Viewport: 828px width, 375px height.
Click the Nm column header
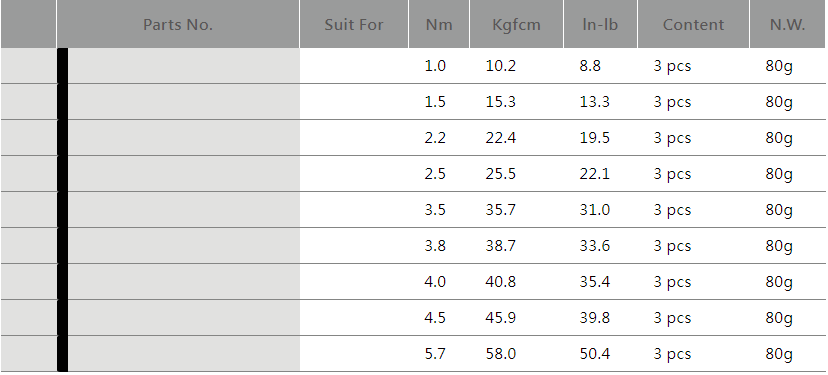coord(439,25)
